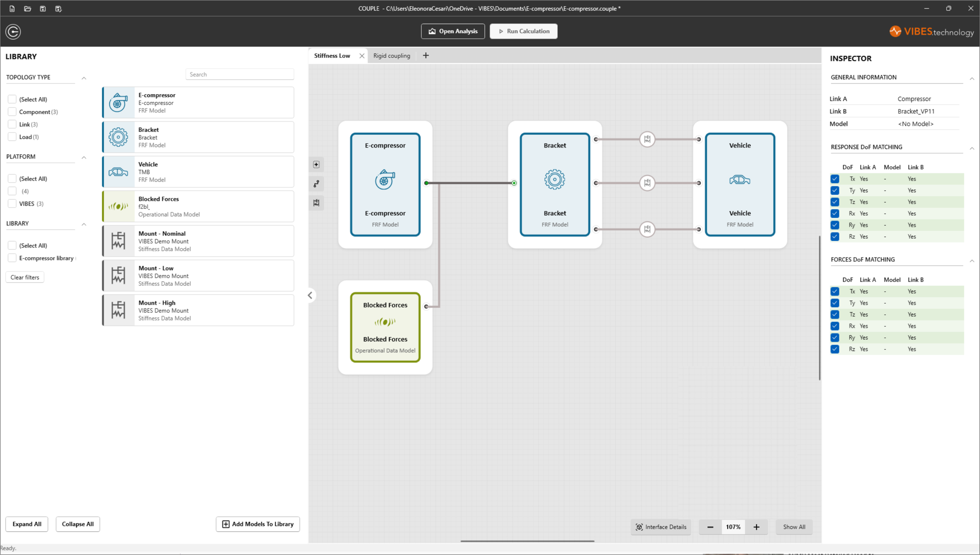This screenshot has height=555, width=980.
Task: Click the Bracket_VP11 Link B value
Action: pos(916,111)
